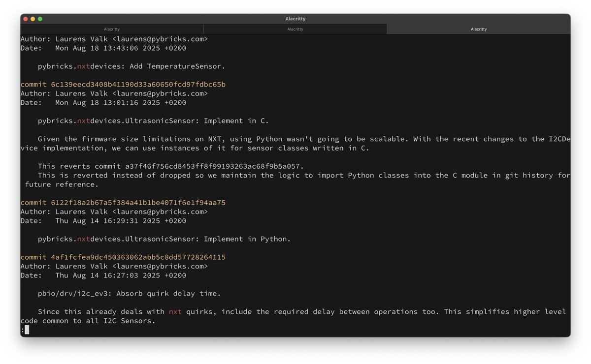Viewport: 591px width, 364px height.
Task: Click 'UltrasonicSensor: Implement in C.' line
Action: click(154, 121)
